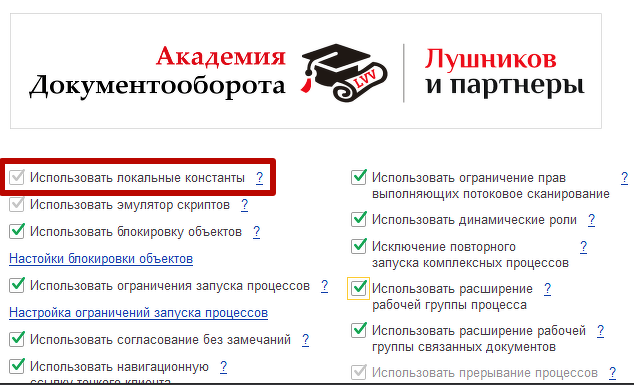
Task: Toggle 'Использовать динамические роли' checkbox
Action: [359, 220]
